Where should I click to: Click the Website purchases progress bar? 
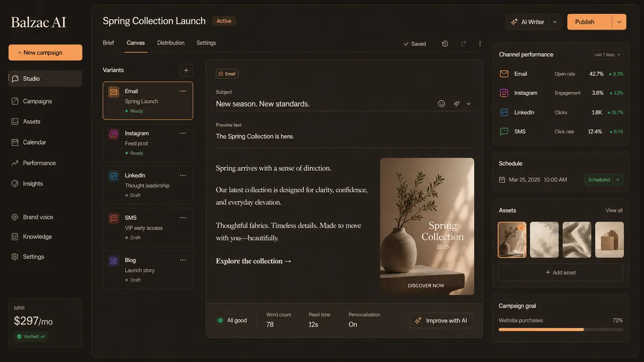pyautogui.click(x=561, y=329)
